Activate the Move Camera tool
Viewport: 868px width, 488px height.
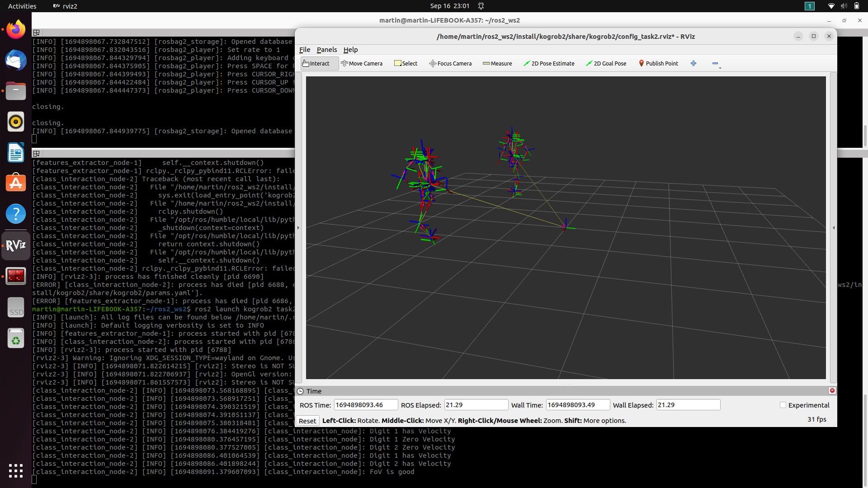pyautogui.click(x=362, y=64)
